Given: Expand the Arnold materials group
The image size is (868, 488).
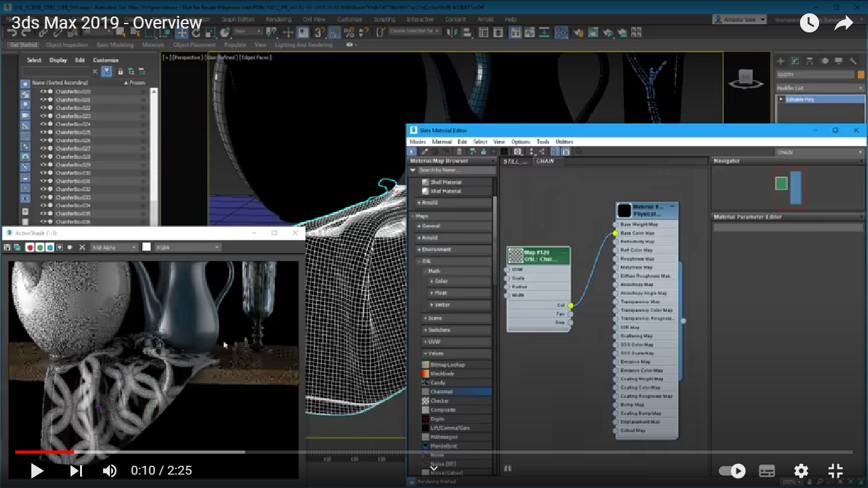Looking at the screenshot, I should pyautogui.click(x=454, y=203).
